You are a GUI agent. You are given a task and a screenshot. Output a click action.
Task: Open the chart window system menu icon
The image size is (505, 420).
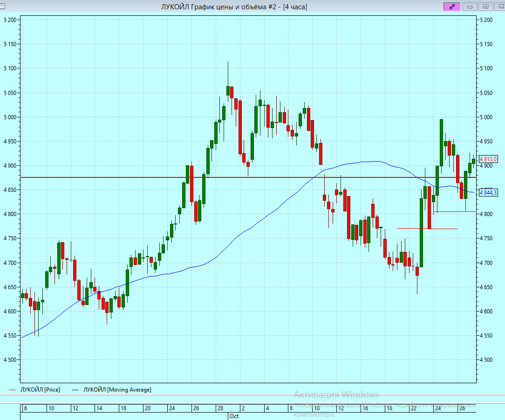[2, 6]
